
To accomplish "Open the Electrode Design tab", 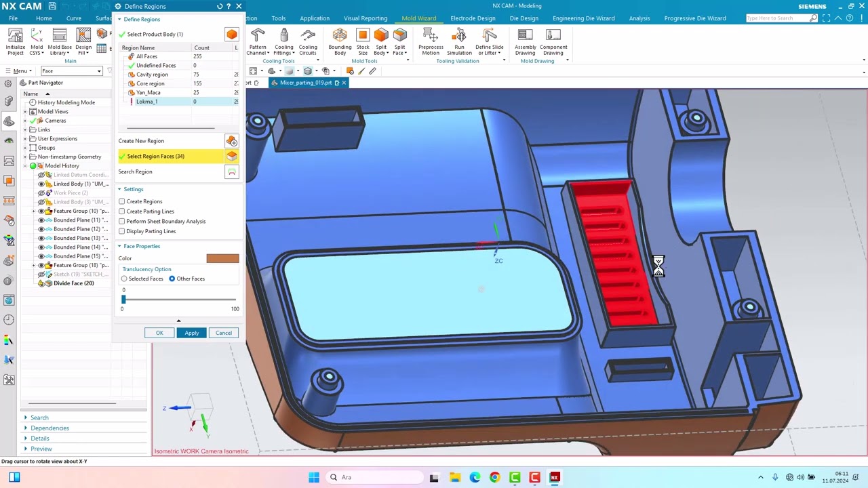I will (x=473, y=18).
